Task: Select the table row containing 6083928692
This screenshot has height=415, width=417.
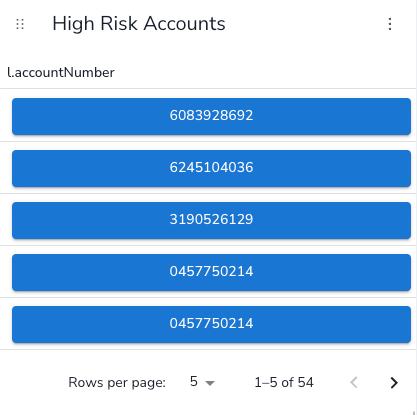Action: [x=208, y=115]
